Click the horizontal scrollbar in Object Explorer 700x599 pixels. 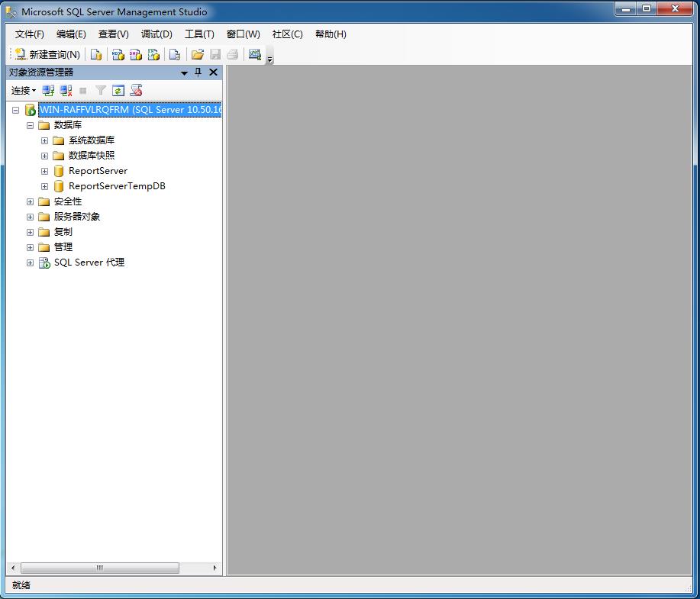[x=99, y=568]
